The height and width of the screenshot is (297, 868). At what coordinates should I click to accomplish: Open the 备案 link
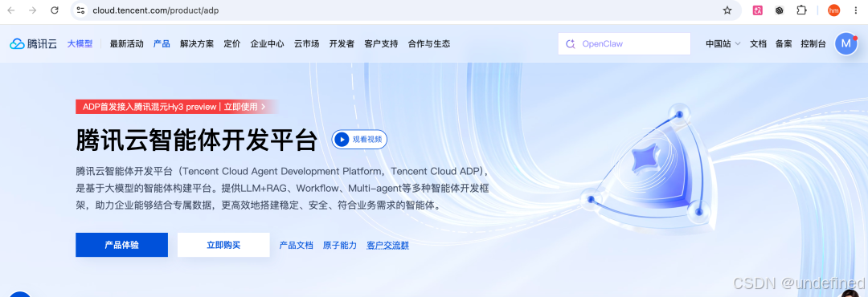tap(784, 43)
